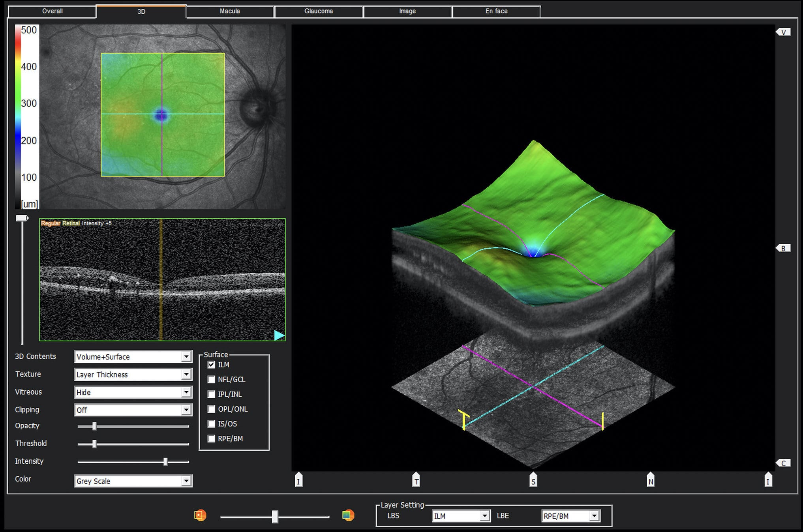Open the En face tab
803x532 pixels.
(496, 11)
